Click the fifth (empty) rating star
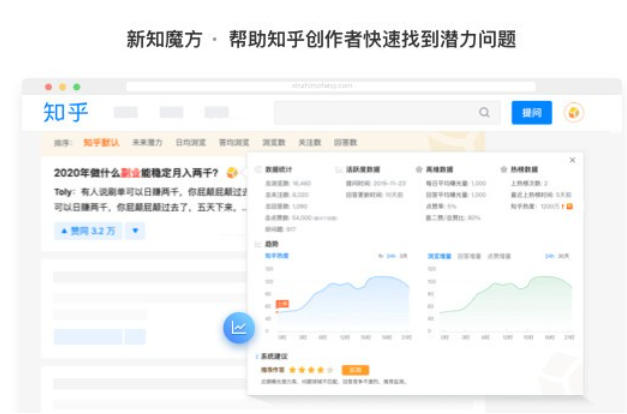This screenshot has height=414, width=627. point(330,370)
